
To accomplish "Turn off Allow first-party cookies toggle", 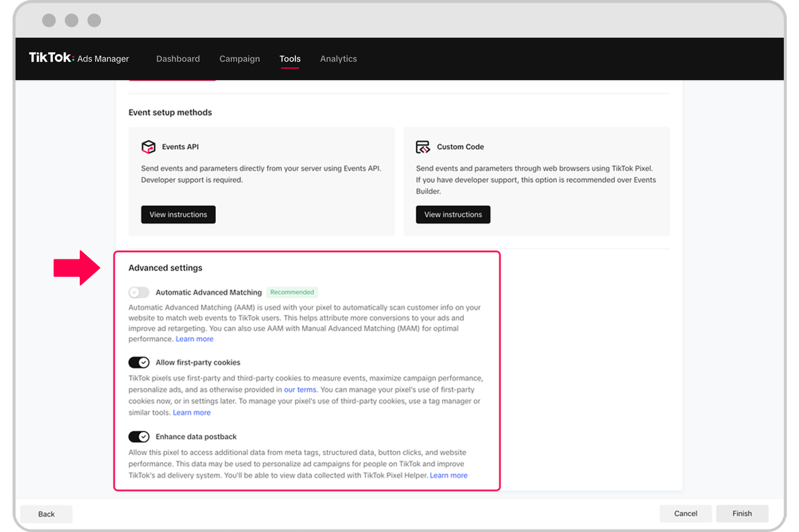I will (x=139, y=362).
